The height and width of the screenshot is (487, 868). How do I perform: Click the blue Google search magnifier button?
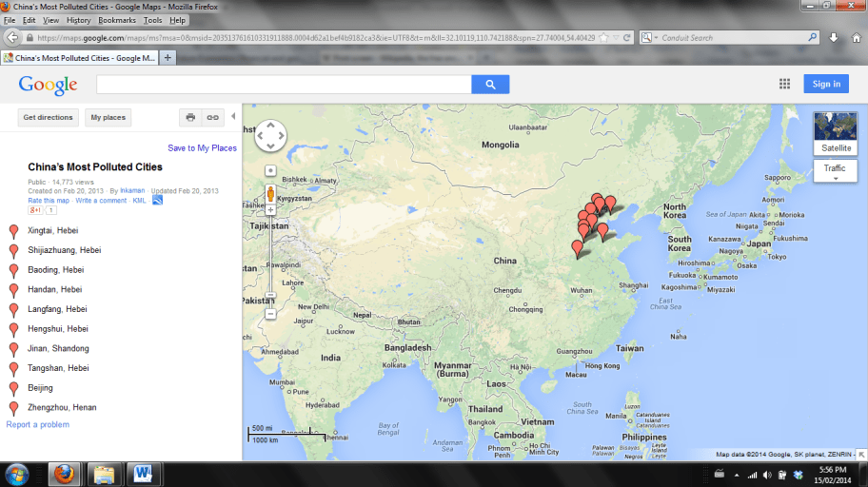(x=490, y=85)
